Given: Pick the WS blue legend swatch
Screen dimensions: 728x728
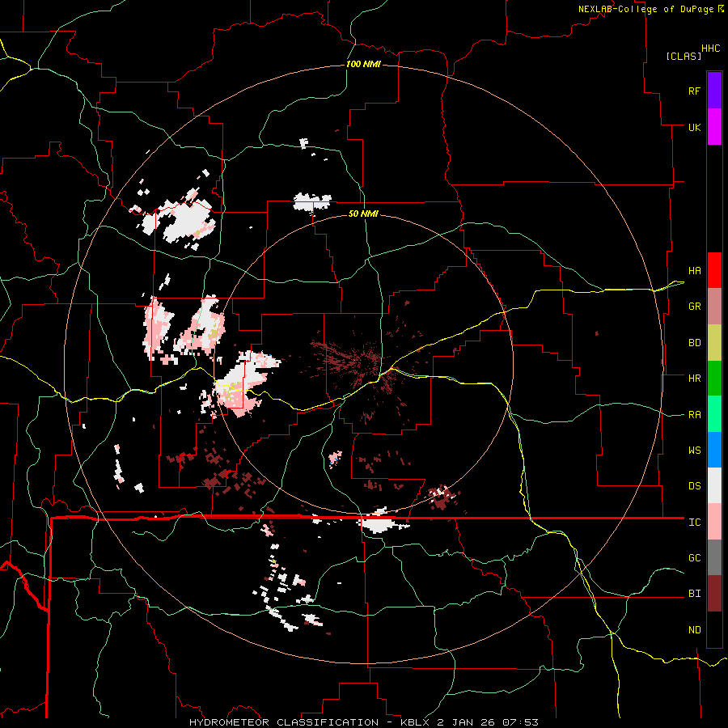Looking at the screenshot, I should (x=714, y=450).
